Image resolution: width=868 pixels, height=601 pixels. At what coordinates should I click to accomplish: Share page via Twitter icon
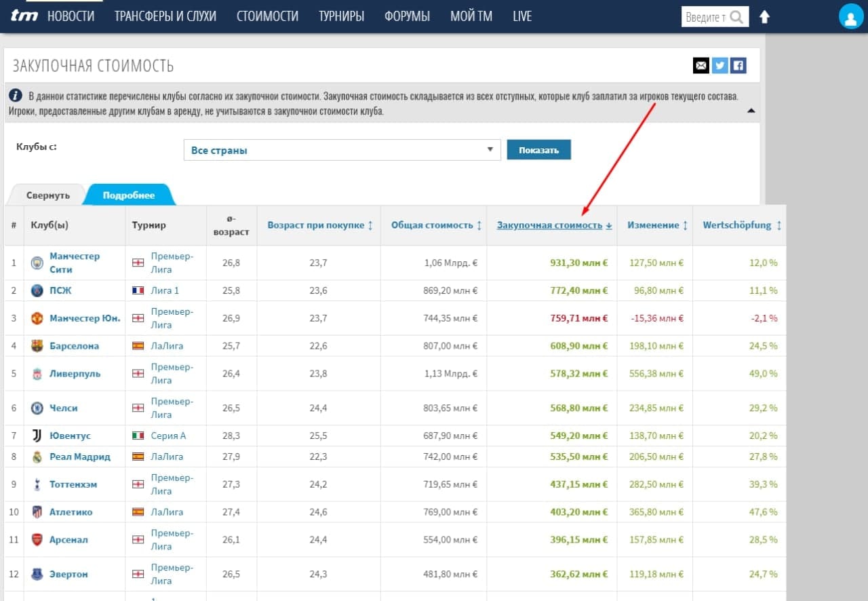click(719, 65)
